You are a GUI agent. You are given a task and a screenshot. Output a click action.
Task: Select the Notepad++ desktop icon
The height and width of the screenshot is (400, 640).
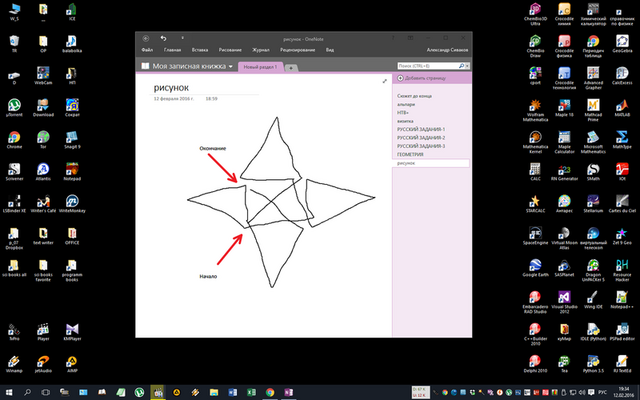point(622,300)
